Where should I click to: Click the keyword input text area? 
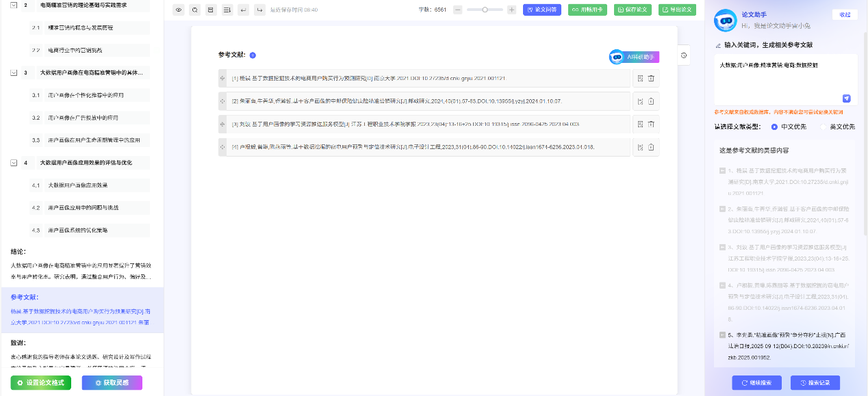click(x=784, y=81)
